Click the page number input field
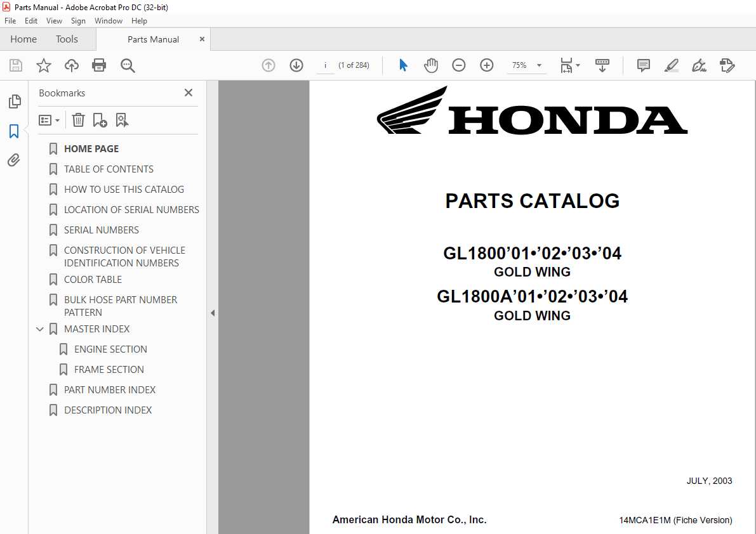Screen dimensions: 756x534 click(325, 65)
